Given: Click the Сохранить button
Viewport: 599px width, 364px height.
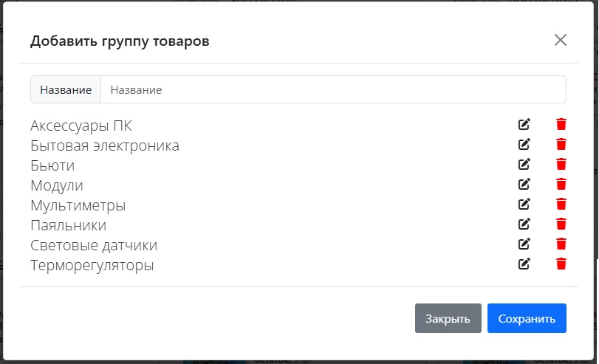Looking at the screenshot, I should (x=527, y=318).
